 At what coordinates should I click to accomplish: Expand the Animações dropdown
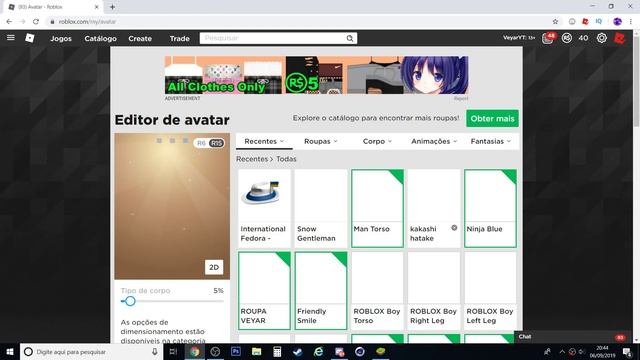pyautogui.click(x=434, y=141)
